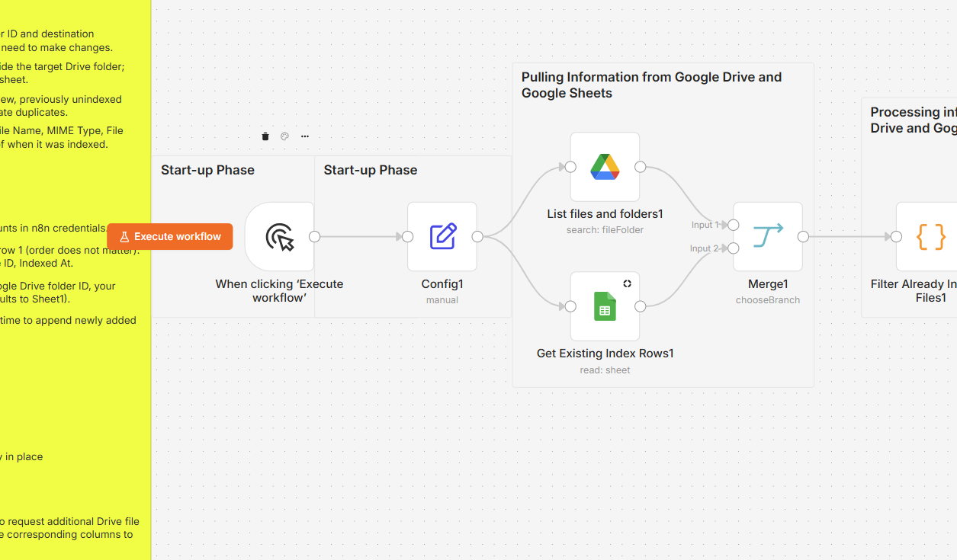Click output connector of Google Sheets node

pyautogui.click(x=641, y=306)
